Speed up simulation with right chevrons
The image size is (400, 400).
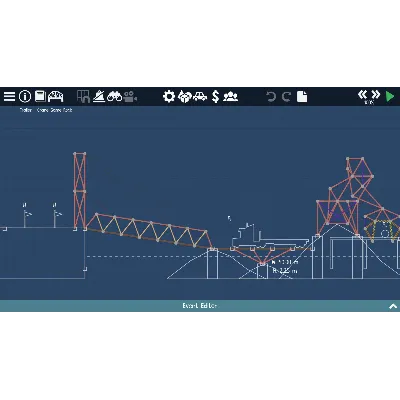click(x=376, y=95)
